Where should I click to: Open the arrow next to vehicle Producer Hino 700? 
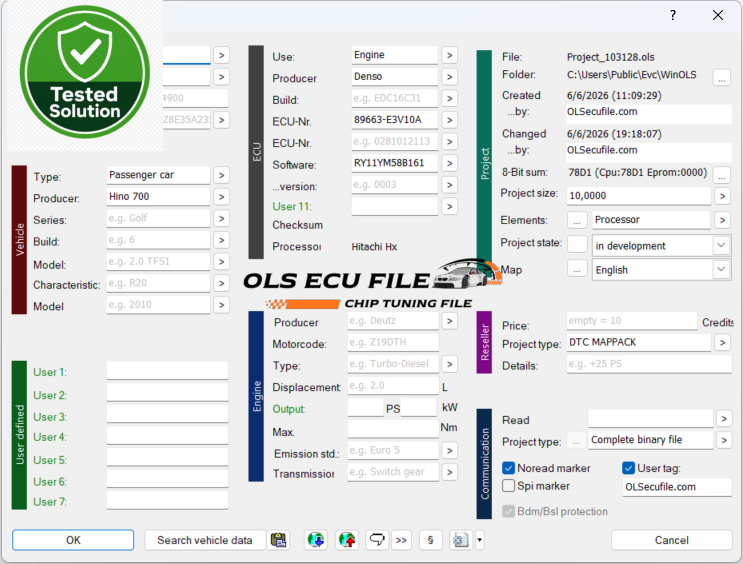(221, 197)
